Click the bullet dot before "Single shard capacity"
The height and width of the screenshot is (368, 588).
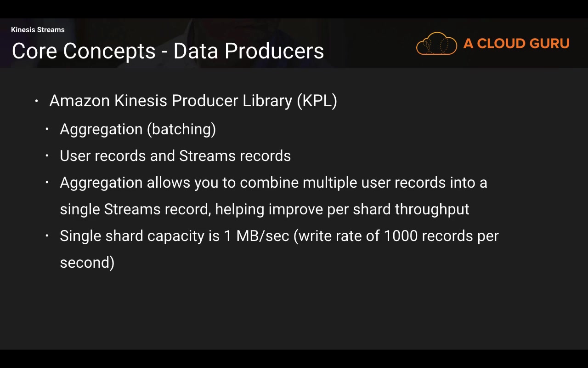[x=47, y=236]
